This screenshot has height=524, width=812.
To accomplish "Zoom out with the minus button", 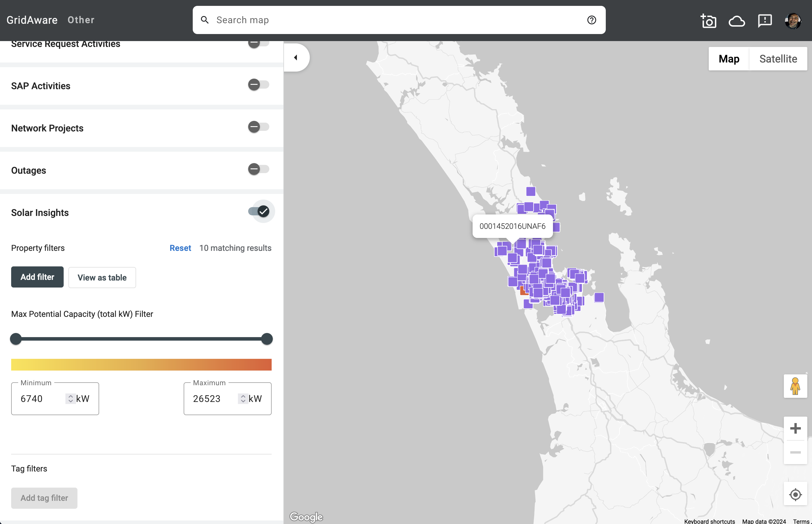I will [795, 452].
